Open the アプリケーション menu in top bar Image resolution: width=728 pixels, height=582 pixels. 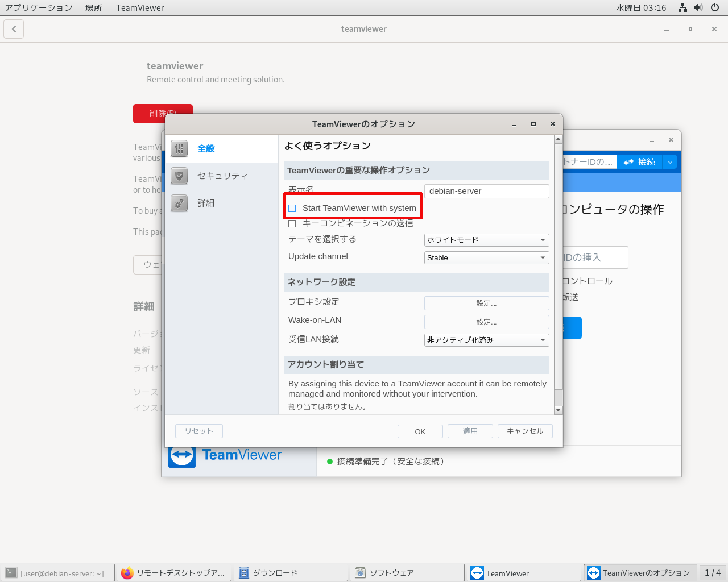coord(39,7)
